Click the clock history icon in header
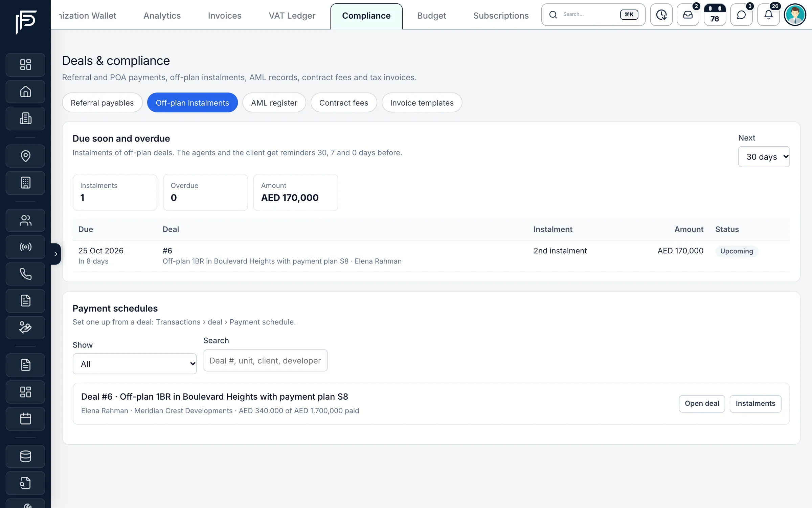Viewport: 812px width, 508px height. (661, 15)
